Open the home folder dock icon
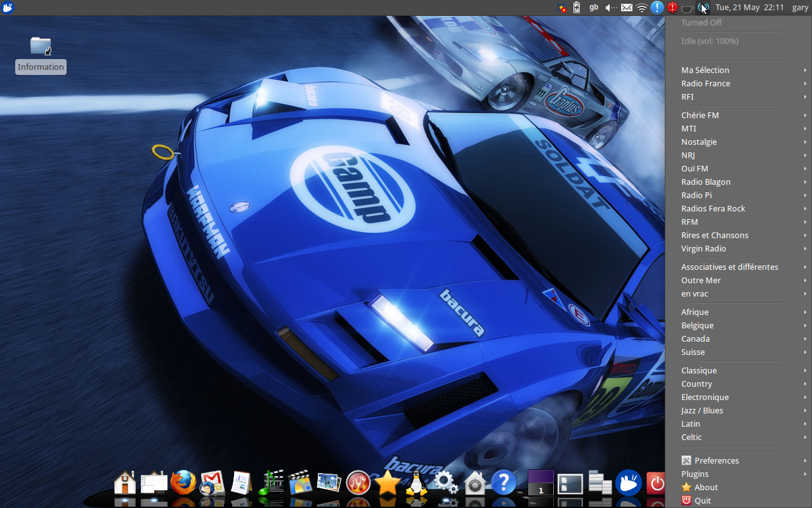Image resolution: width=812 pixels, height=508 pixels. point(125,484)
